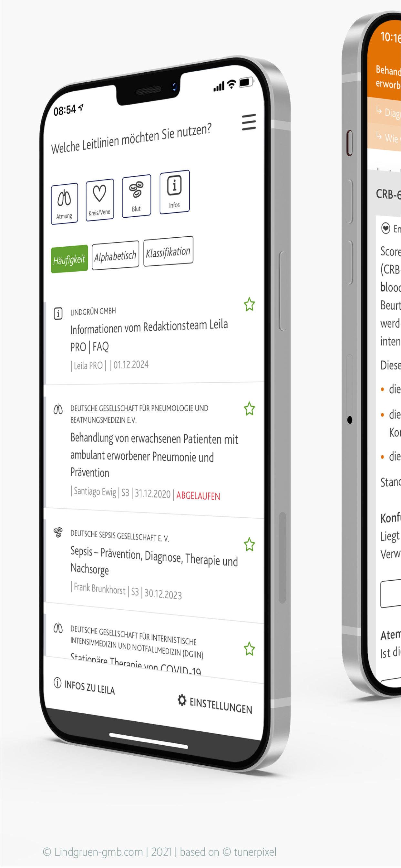Click the 08:54 clock in status bar
Screen dimensions: 401x868
tap(65, 110)
